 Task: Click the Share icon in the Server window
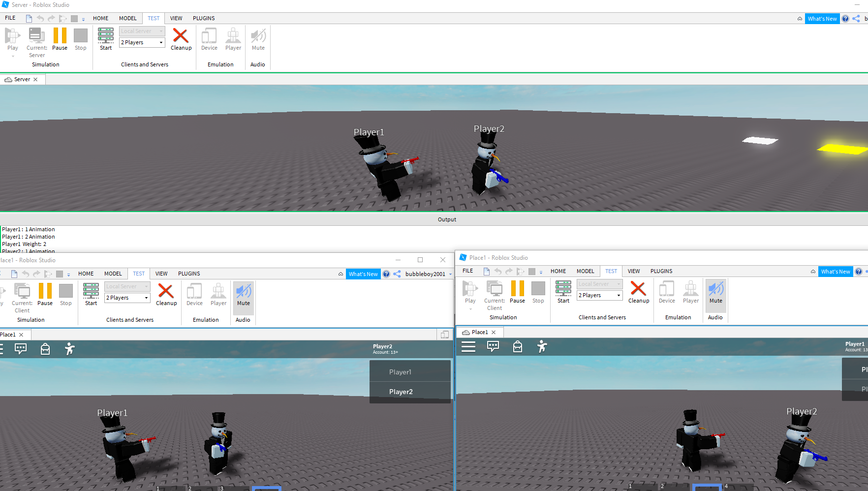point(856,19)
